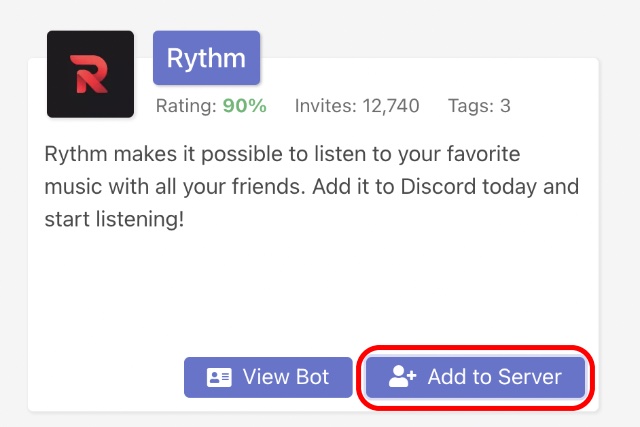
Task: Click the ID card icon on View Bot
Action: (219, 377)
